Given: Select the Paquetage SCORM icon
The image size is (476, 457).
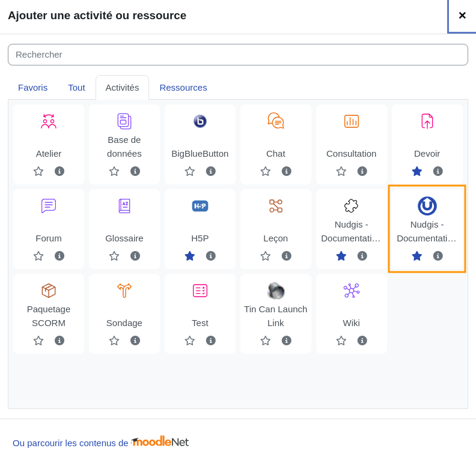Looking at the screenshot, I should (x=49, y=291).
